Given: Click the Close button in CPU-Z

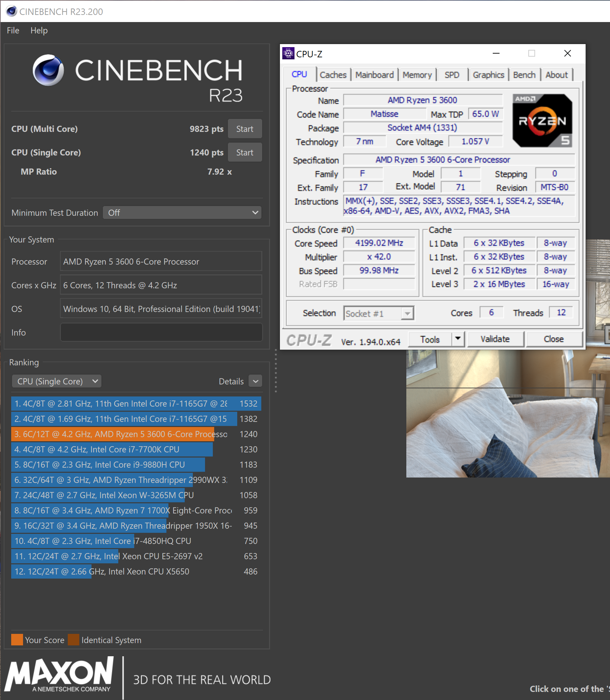Looking at the screenshot, I should coord(554,339).
